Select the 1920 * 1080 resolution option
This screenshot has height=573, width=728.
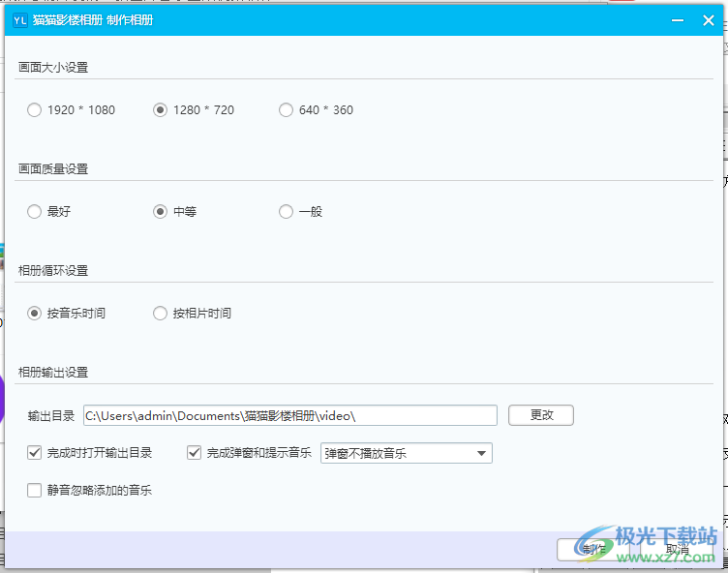point(35,110)
